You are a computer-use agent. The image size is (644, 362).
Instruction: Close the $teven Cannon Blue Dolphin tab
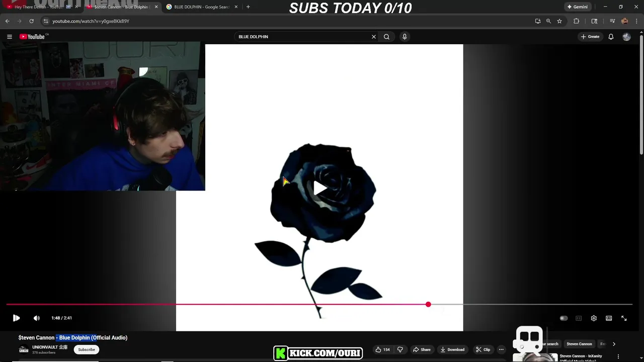pyautogui.click(x=156, y=7)
